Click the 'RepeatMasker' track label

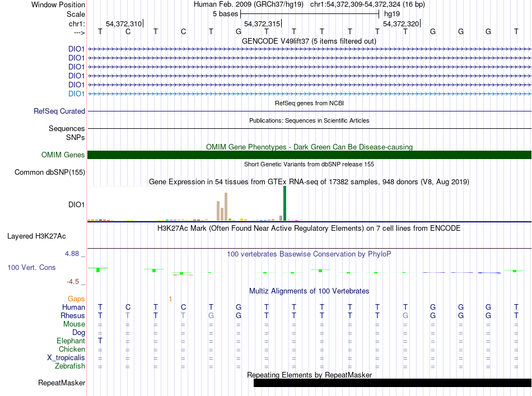click(62, 383)
